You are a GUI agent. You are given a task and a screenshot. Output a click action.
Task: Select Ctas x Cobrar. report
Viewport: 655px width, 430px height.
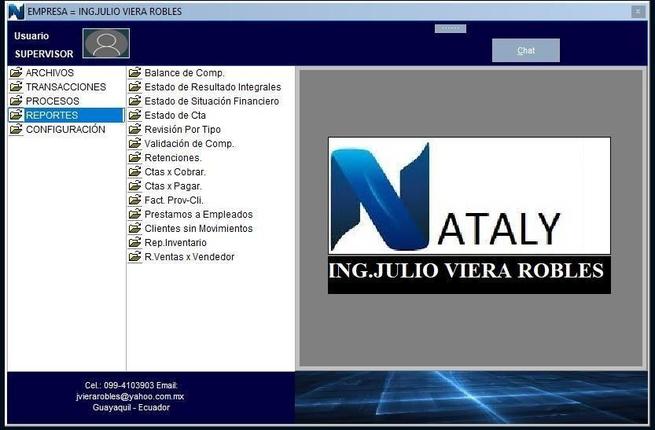tap(173, 172)
